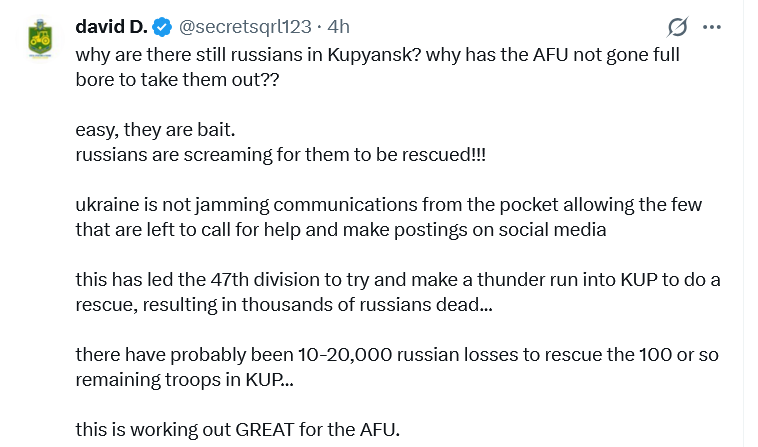This screenshot has height=447, width=758.
Task: Click the tweet's opening line about Kupyansk
Action: click(x=377, y=54)
